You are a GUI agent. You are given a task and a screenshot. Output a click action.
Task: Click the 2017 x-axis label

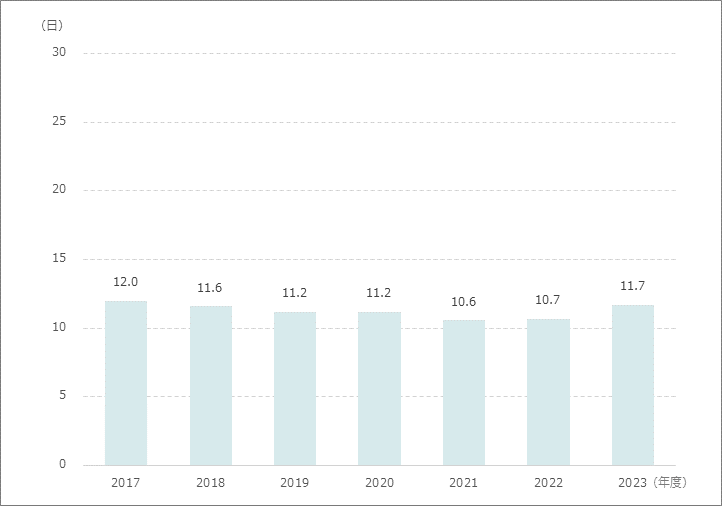(126, 483)
